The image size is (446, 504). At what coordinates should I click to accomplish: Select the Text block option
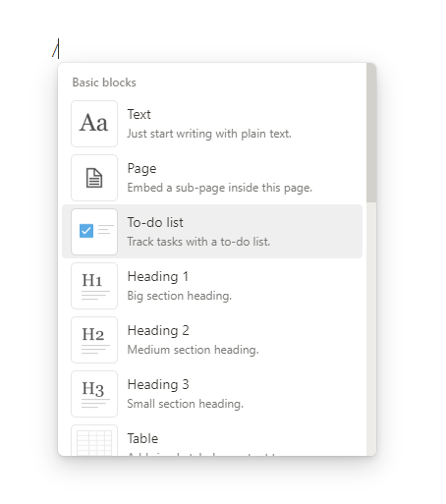pos(212,124)
